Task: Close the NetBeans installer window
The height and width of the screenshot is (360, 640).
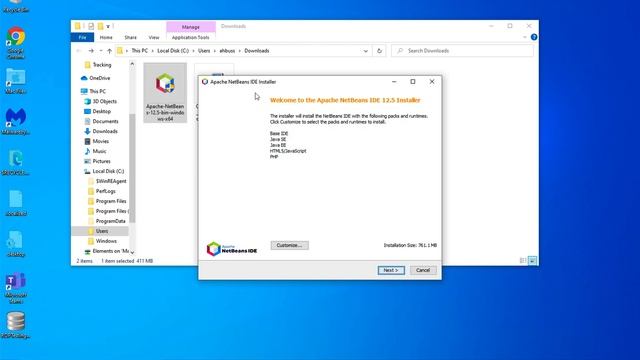Action: point(432,82)
